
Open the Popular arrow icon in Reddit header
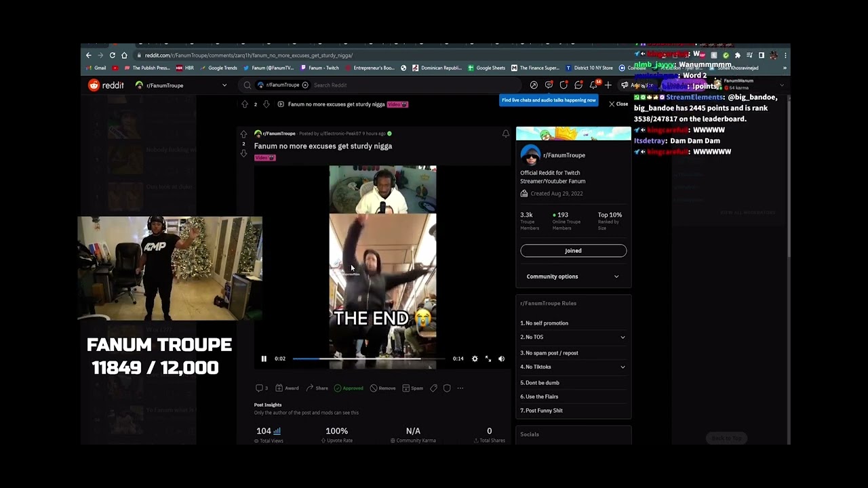pyautogui.click(x=534, y=85)
